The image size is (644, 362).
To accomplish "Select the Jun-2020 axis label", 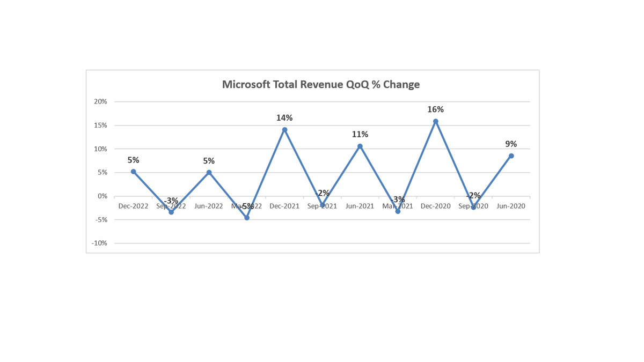I will click(x=511, y=206).
